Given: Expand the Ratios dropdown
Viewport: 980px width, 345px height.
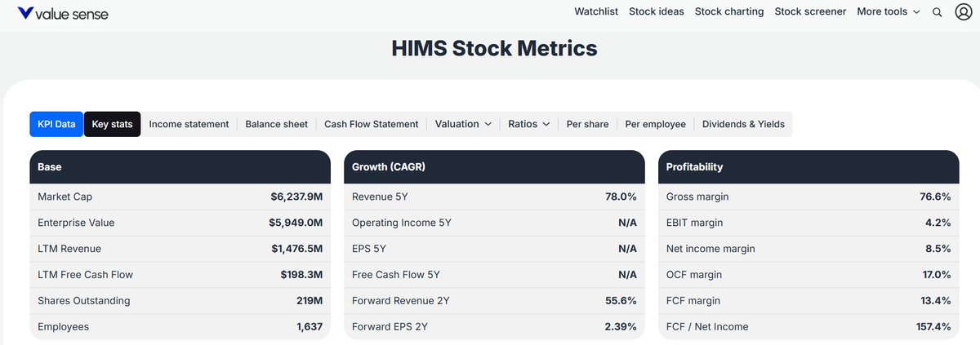Looking at the screenshot, I should (x=529, y=124).
